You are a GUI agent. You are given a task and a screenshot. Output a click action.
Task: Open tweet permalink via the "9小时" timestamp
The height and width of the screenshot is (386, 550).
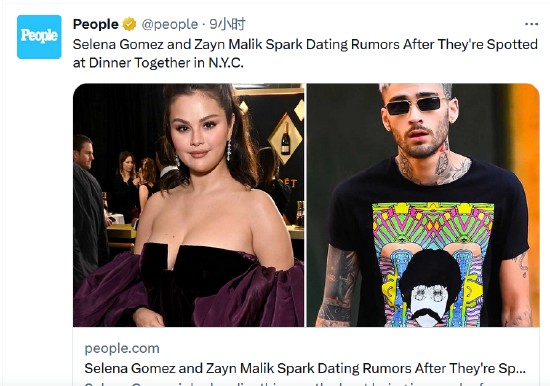tap(227, 24)
